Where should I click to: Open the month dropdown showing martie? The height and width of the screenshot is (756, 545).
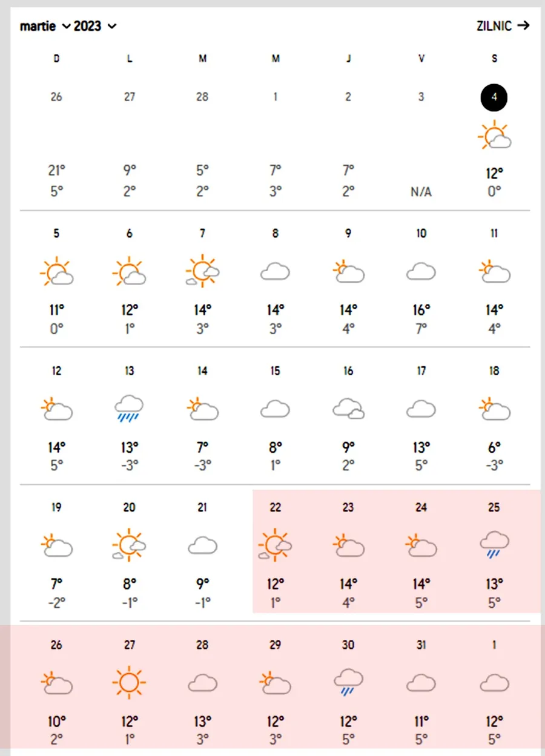pos(45,26)
